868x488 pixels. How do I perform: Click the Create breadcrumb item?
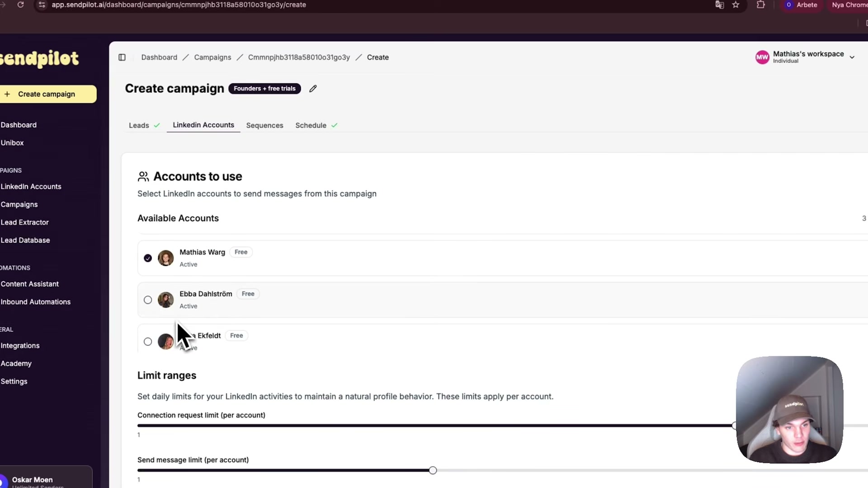pos(378,57)
